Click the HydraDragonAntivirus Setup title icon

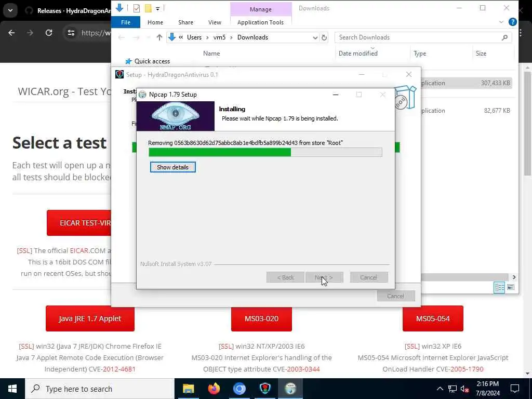pos(119,74)
